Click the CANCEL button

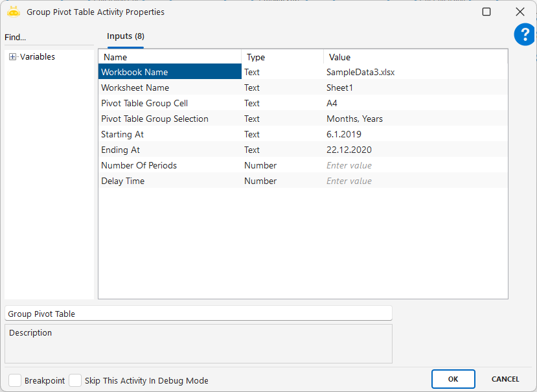tap(505, 379)
